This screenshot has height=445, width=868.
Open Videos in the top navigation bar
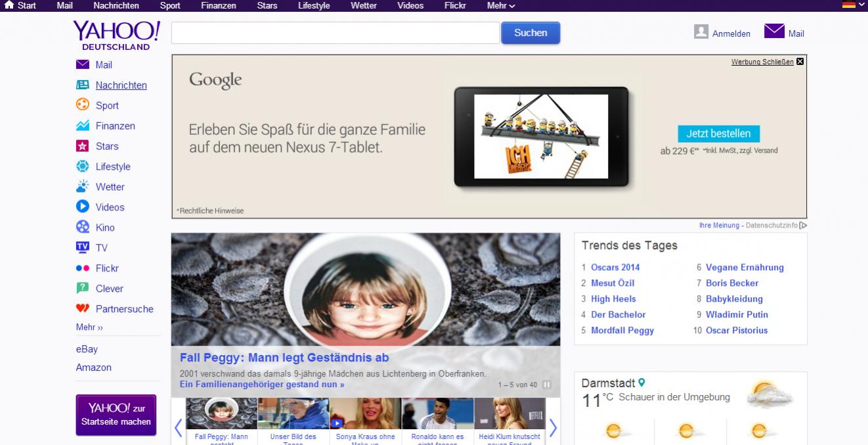point(410,5)
